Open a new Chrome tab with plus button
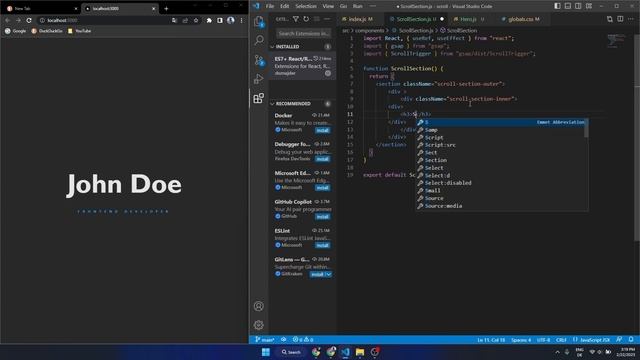The image size is (640, 360). click(x=166, y=9)
